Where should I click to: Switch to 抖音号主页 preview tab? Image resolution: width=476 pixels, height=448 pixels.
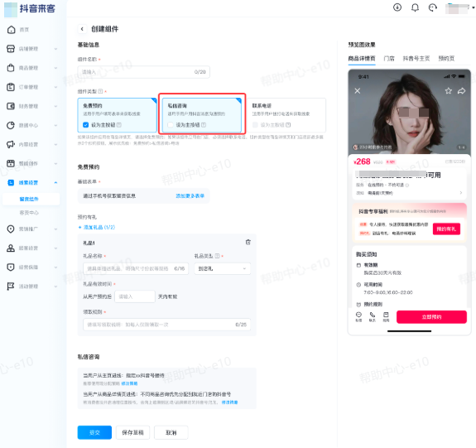(416, 59)
